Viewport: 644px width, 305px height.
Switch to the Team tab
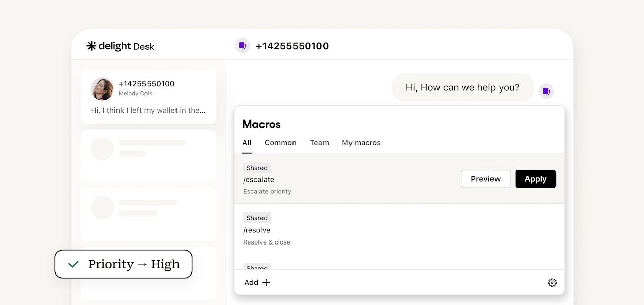[x=319, y=143]
